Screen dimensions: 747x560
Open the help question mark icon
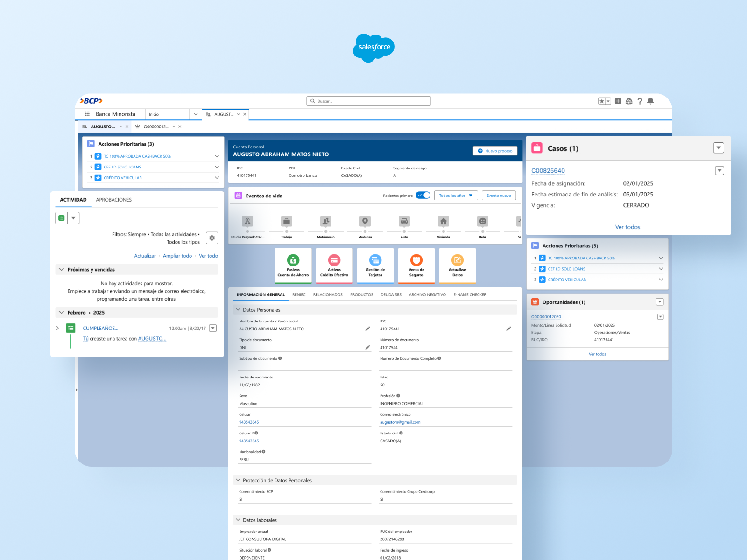tap(640, 101)
